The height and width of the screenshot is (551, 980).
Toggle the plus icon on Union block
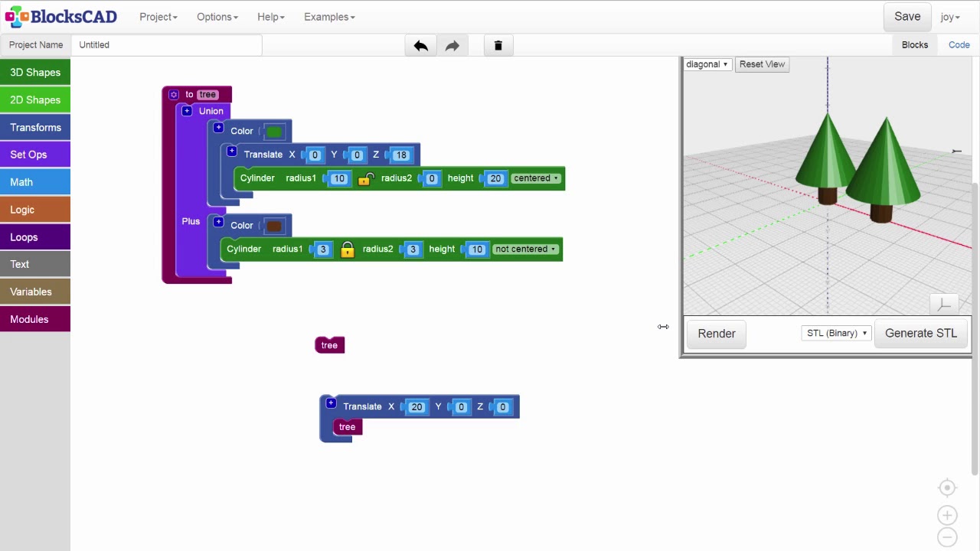point(187,111)
